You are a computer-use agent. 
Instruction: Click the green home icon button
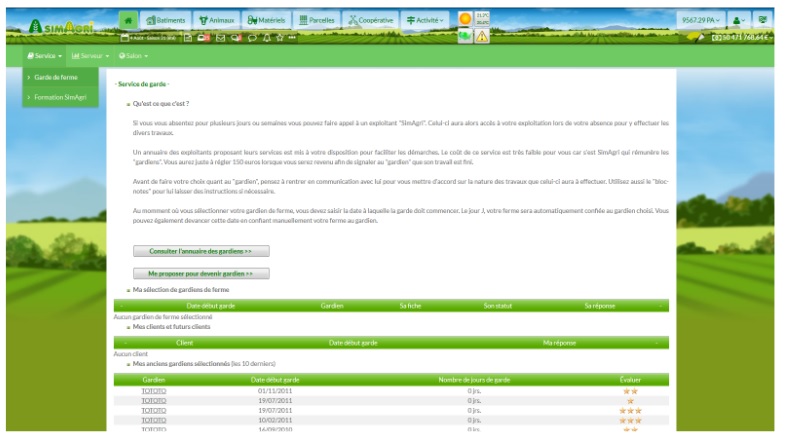[x=128, y=20]
